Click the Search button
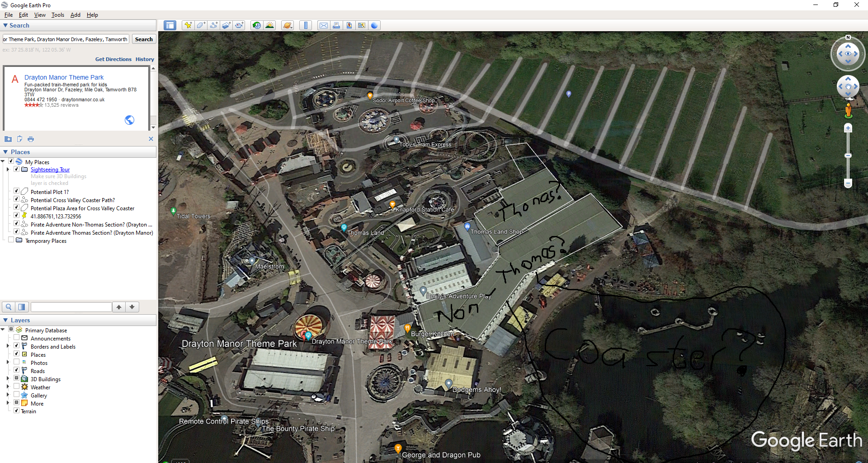Viewport: 868px width, 463px height. click(x=144, y=39)
